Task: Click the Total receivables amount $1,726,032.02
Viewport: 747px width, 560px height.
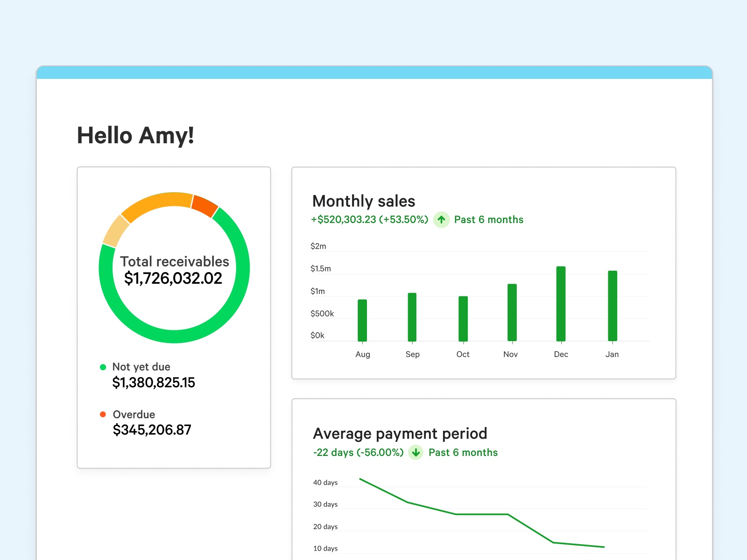Action: click(x=173, y=279)
